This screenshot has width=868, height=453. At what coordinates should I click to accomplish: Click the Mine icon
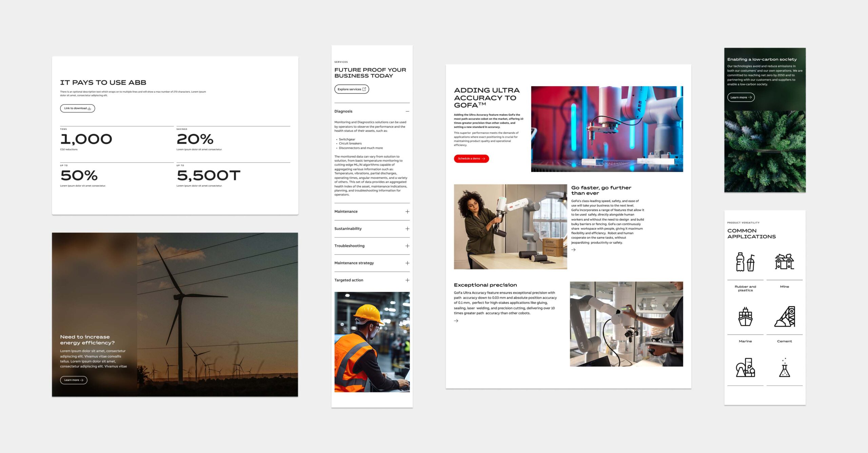click(x=785, y=262)
